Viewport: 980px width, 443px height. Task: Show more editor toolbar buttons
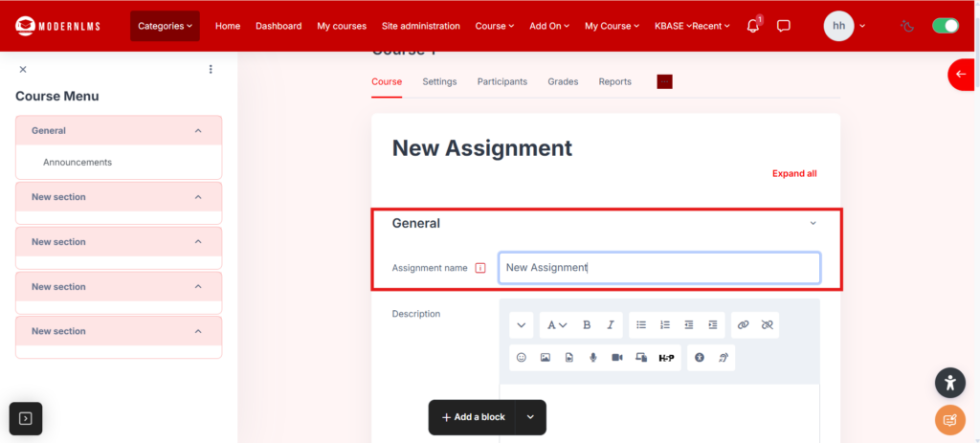click(x=522, y=325)
